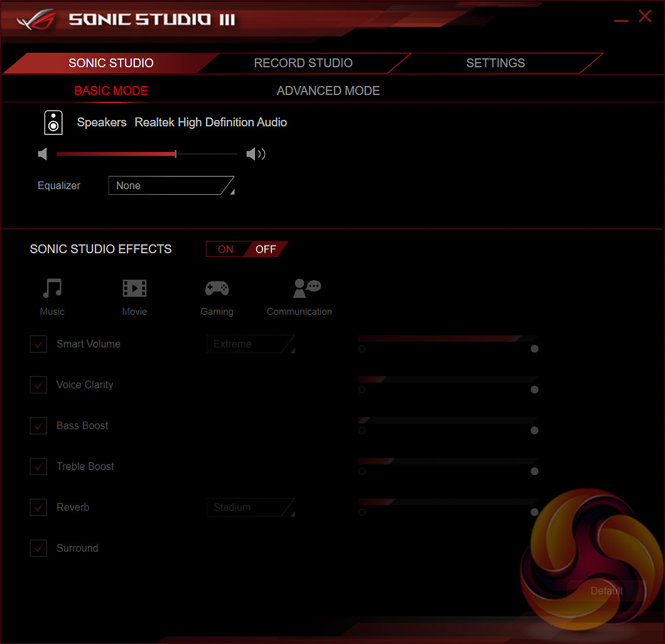Click the Reverb level slider
The width and height of the screenshot is (665, 644).
(448, 501)
